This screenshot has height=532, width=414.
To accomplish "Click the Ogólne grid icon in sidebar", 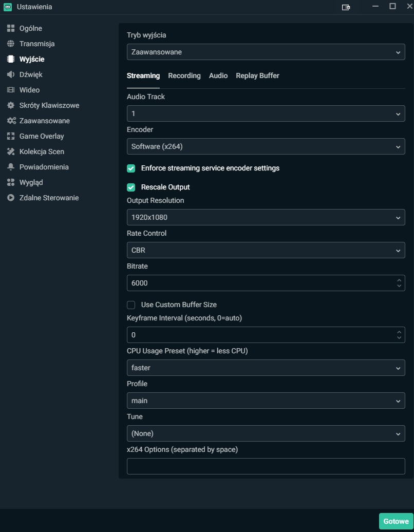I will point(11,28).
